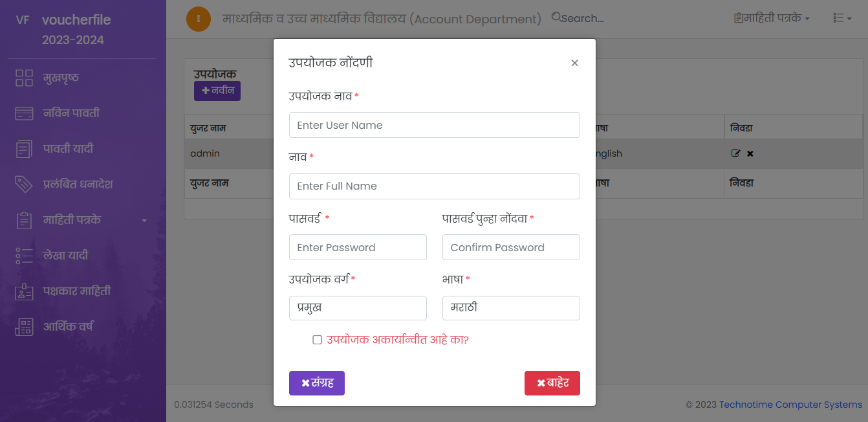Screen dimensions: 868x422
Task: Click the मुखपृष्ठ dashboard grid icon
Action: (24, 78)
